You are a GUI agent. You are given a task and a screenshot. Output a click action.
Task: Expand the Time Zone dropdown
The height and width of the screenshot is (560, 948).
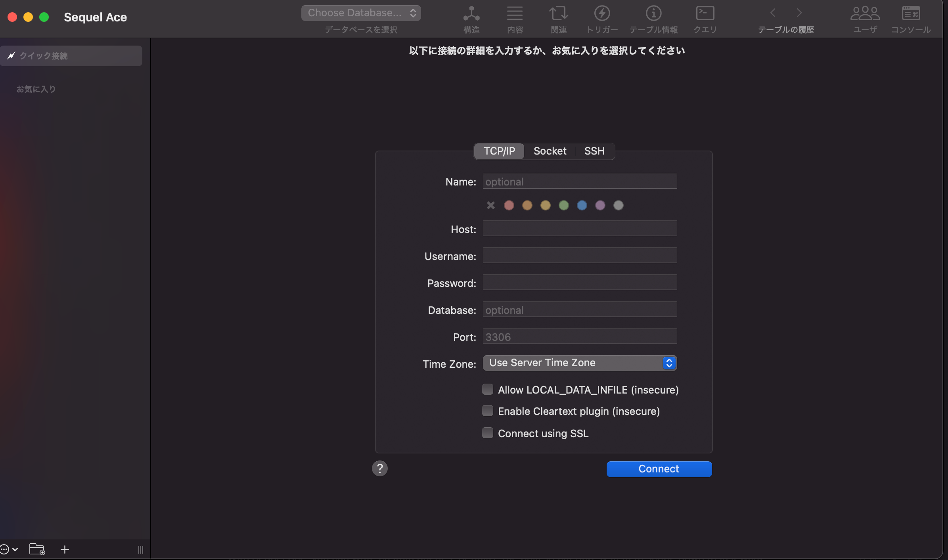[x=579, y=363]
